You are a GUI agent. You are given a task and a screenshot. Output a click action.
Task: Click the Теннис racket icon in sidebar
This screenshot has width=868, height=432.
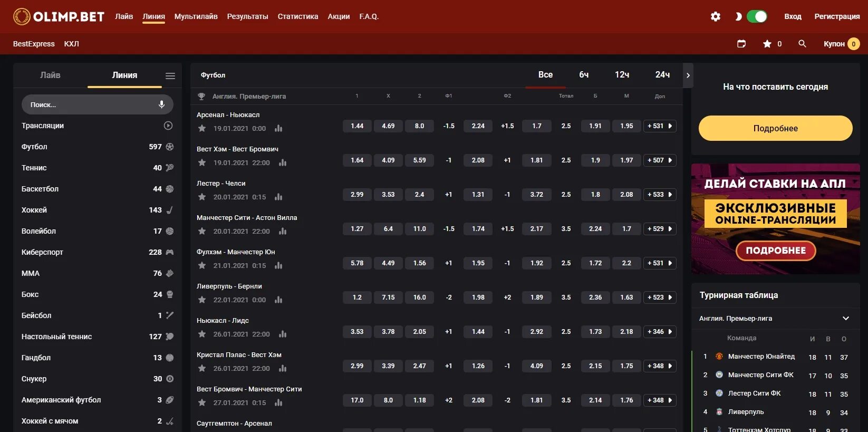(x=170, y=168)
